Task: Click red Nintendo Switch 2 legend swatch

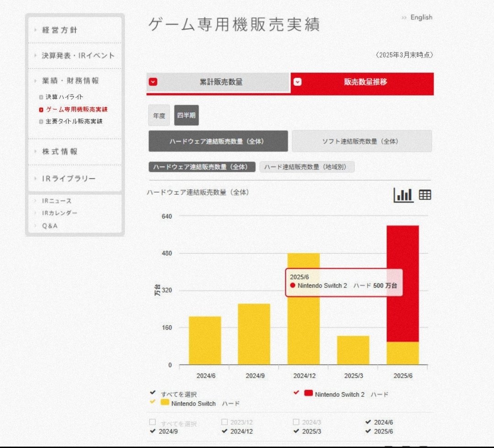Action: [308, 393]
